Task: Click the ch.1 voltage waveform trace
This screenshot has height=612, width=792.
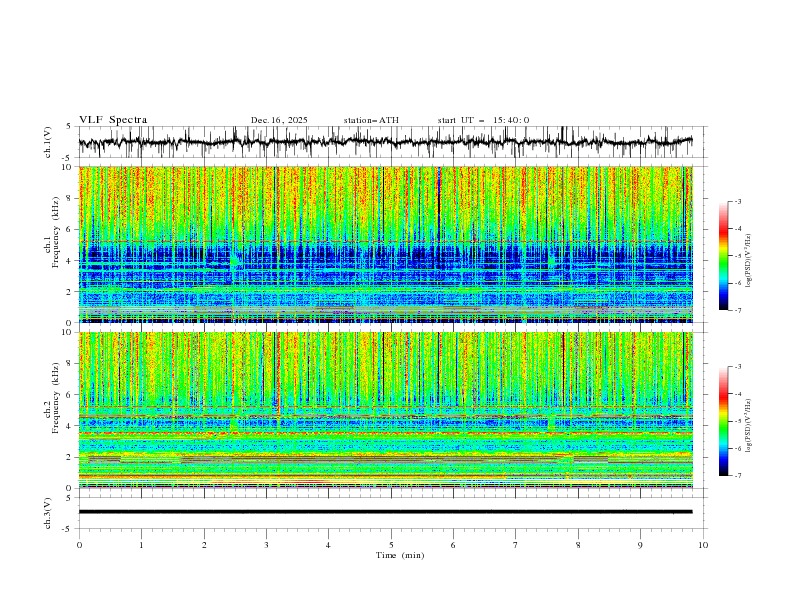Action: (385, 142)
